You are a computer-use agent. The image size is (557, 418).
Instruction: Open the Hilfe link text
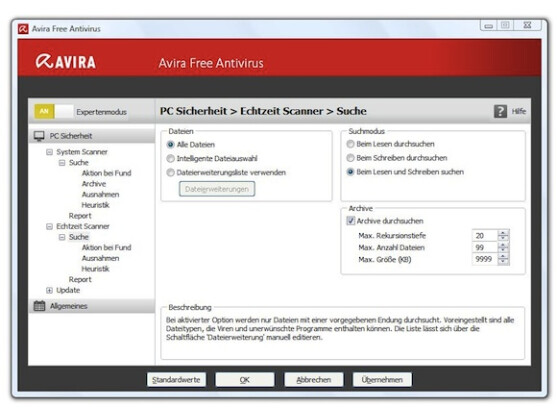pos(519,112)
